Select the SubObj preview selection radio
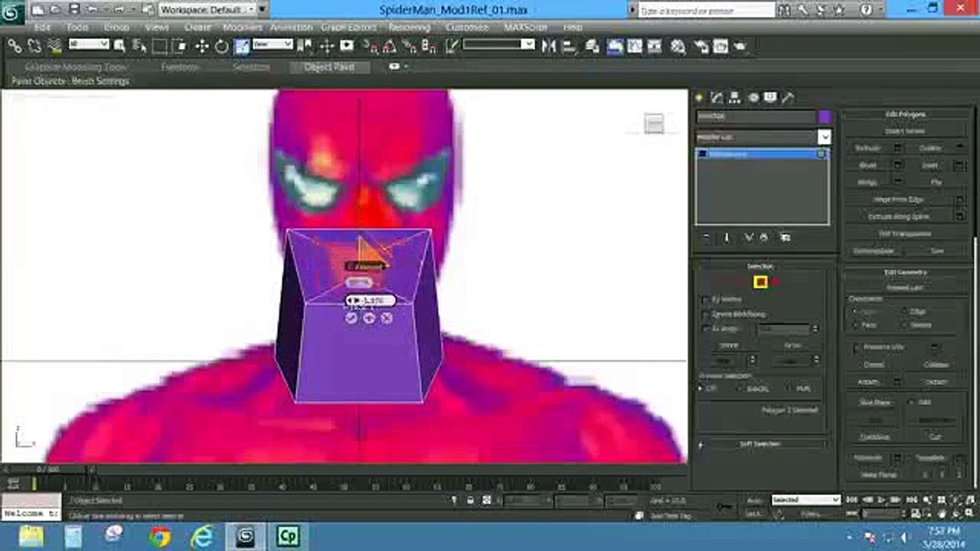980x551 pixels. [x=740, y=389]
